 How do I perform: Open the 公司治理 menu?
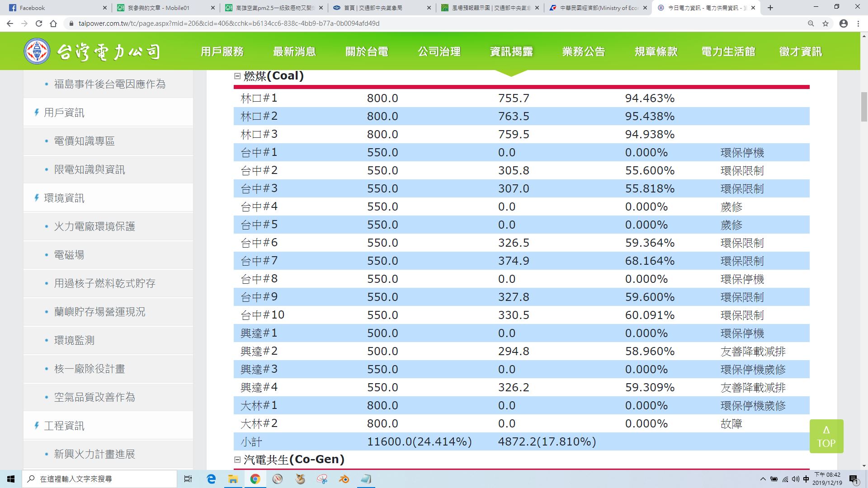click(x=439, y=52)
